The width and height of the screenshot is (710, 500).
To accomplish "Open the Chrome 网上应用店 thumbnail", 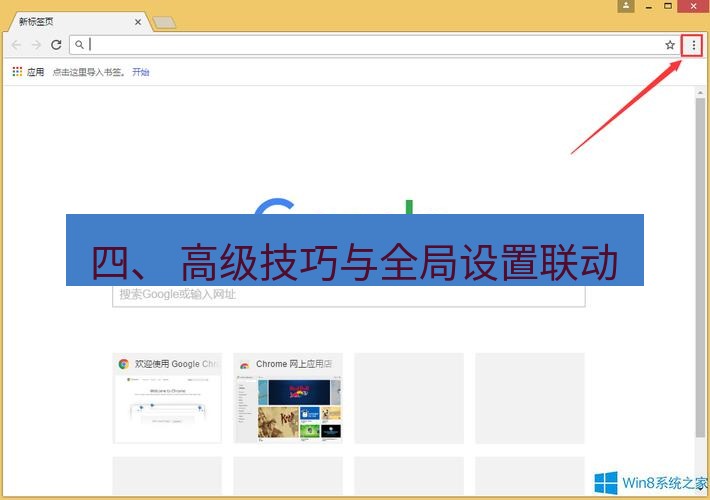I will [x=288, y=398].
